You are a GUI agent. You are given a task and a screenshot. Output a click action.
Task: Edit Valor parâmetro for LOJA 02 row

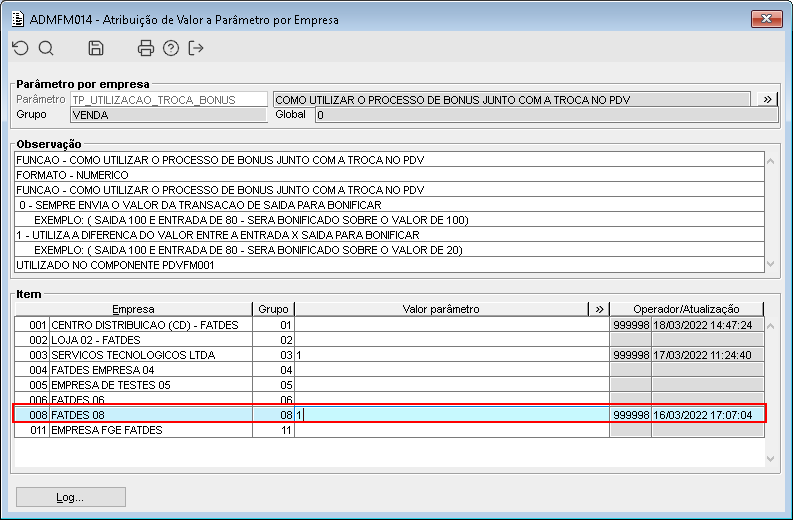coord(452,340)
